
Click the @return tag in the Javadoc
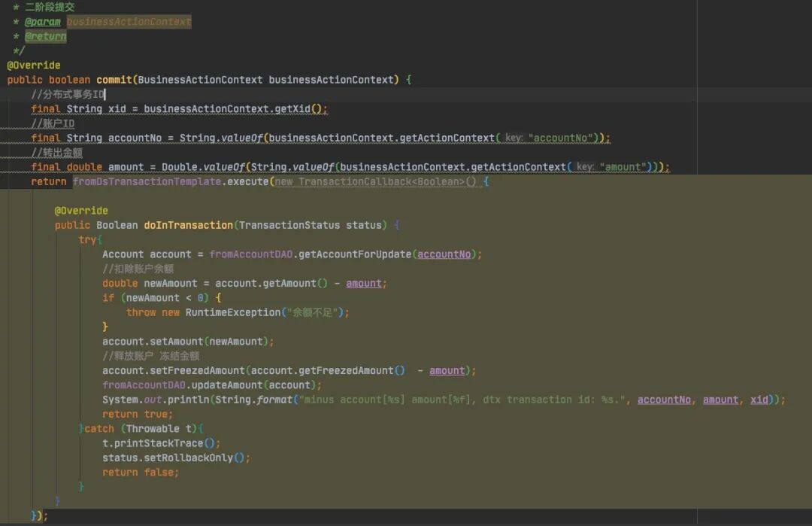[x=46, y=36]
